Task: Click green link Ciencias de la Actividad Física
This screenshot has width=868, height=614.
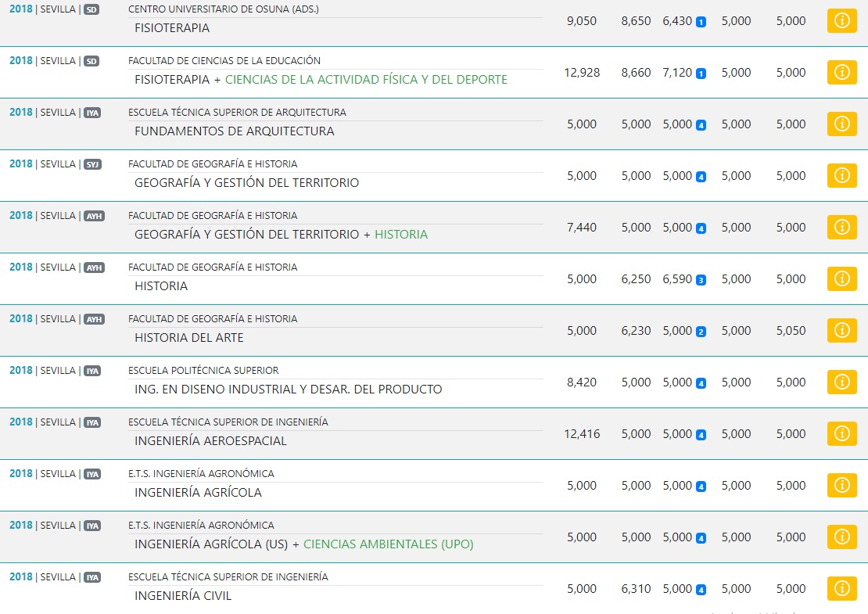Action: [x=366, y=80]
